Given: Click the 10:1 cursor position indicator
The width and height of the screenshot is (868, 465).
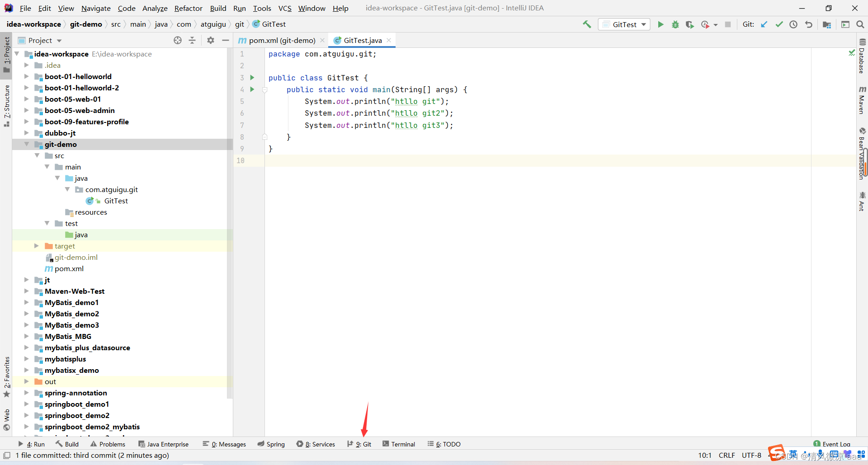Looking at the screenshot, I should pyautogui.click(x=705, y=456).
